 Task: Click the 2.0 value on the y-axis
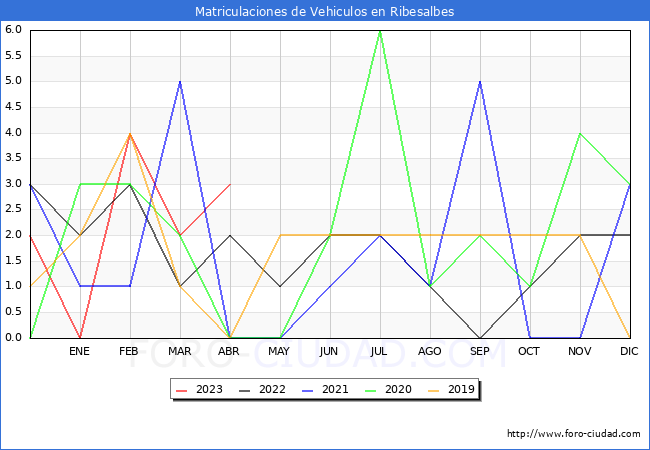pos(13,235)
